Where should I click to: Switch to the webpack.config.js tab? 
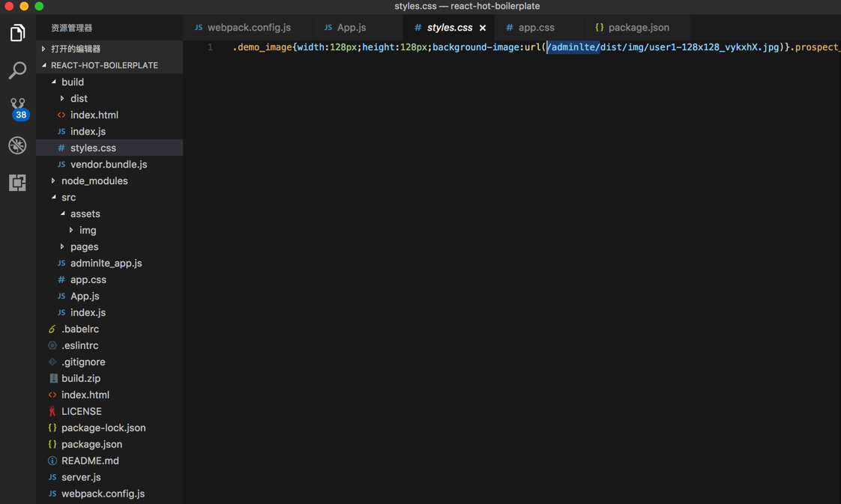[248, 27]
